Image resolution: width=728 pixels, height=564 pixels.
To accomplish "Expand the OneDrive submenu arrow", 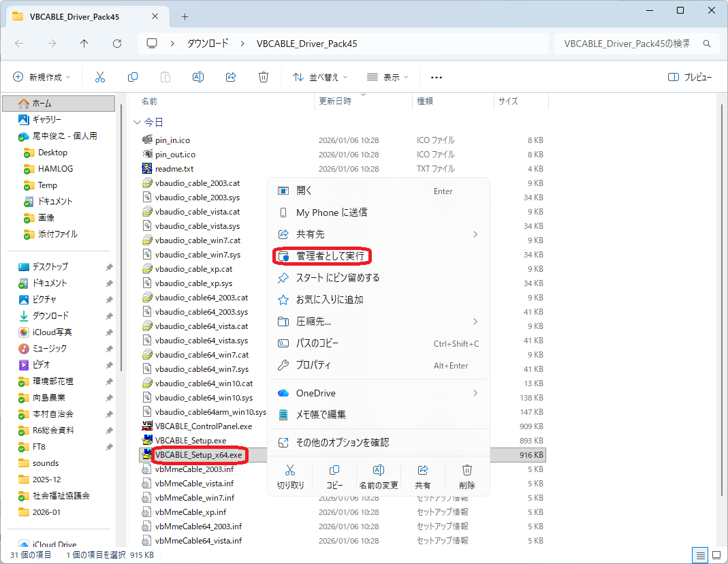I will [x=475, y=393].
